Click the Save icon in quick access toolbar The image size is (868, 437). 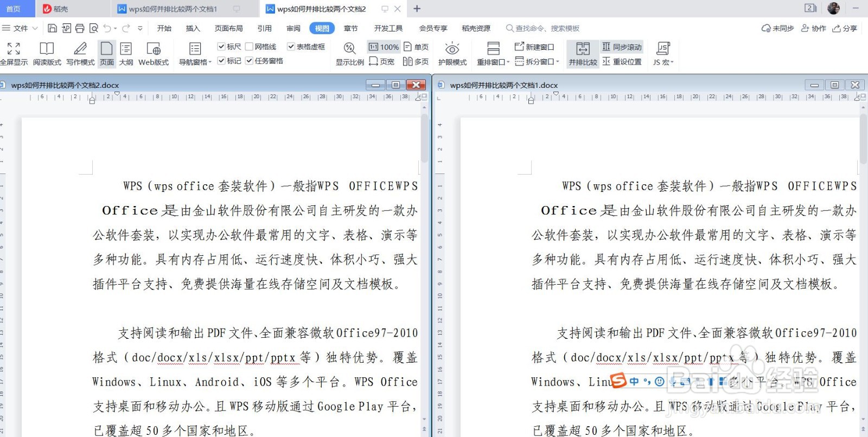coord(53,28)
